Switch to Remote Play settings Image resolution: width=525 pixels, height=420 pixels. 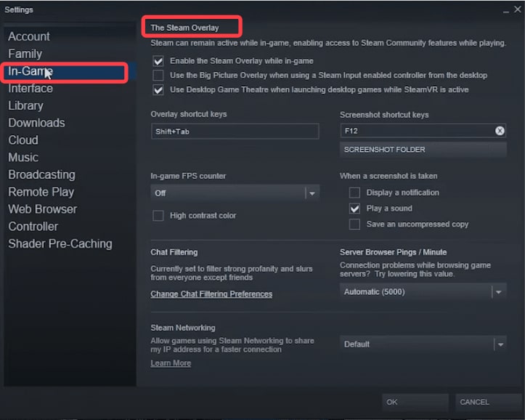(41, 192)
